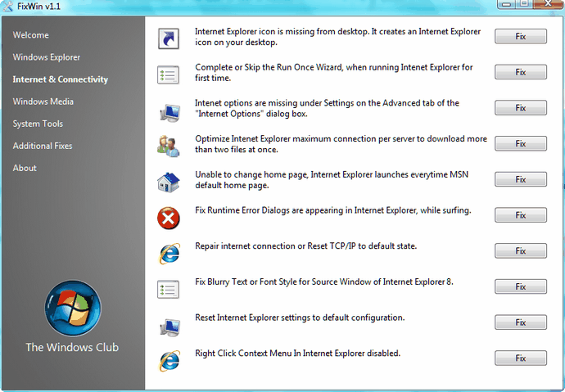The image size is (565, 392).
Task: Fix missing Internet Explorer desktop icon
Action: point(521,36)
